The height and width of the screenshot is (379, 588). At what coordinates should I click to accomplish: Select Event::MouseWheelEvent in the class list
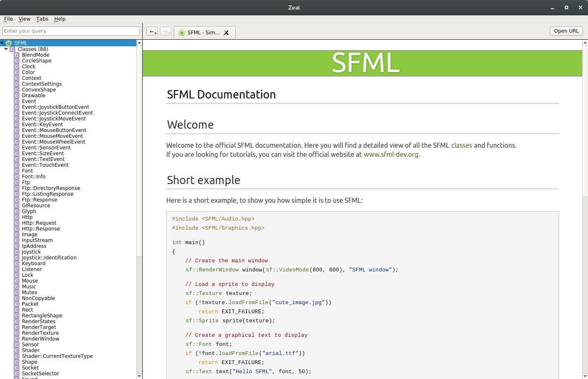[x=53, y=142]
